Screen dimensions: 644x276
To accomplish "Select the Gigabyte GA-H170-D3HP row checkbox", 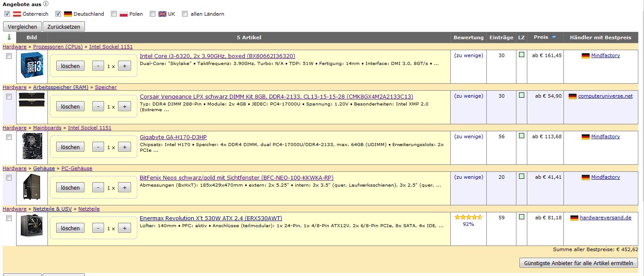I will point(9,137).
